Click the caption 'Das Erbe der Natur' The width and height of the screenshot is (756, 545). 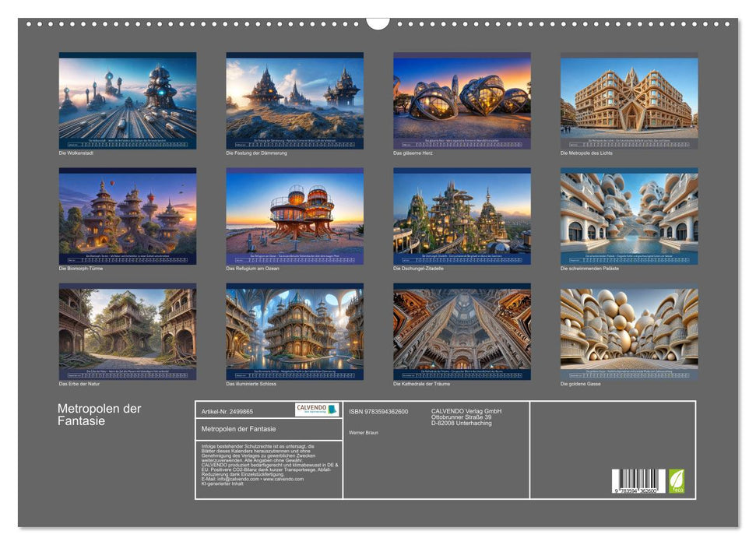79,384
